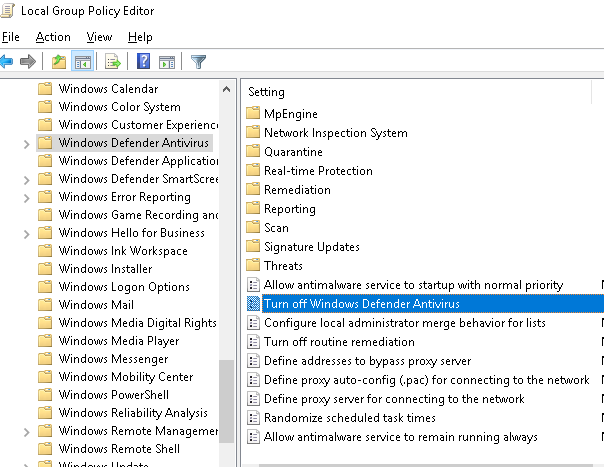This screenshot has width=604, height=467.
Task: Expand Windows Defender SmartScreen tree node
Action: 26,180
